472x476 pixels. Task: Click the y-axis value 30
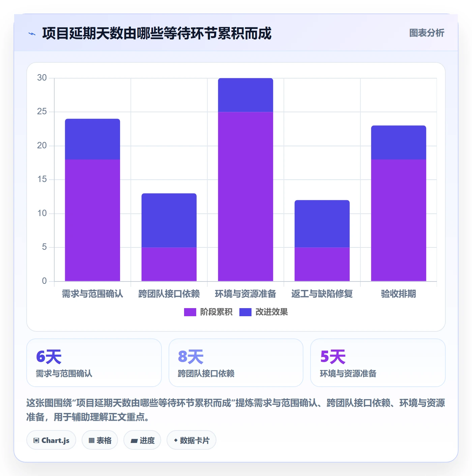tap(42, 78)
